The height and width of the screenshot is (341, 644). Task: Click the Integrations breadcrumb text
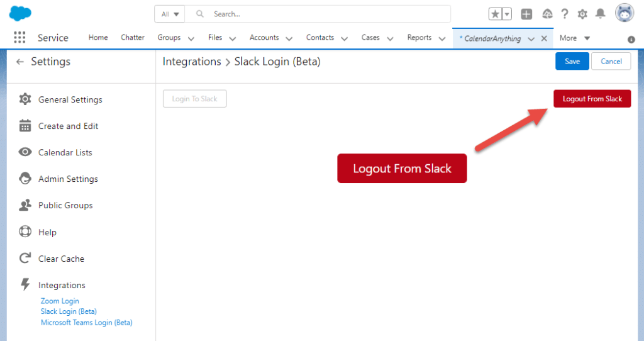[x=192, y=62]
